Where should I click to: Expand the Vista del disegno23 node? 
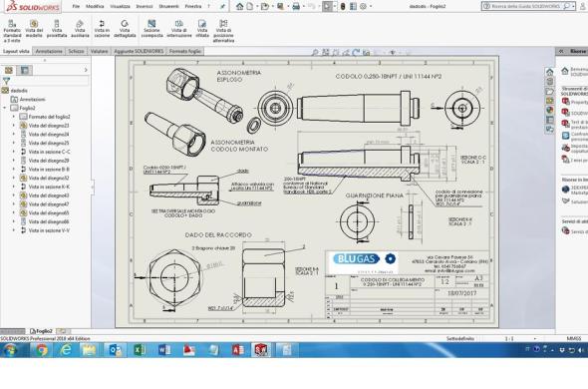point(14,126)
